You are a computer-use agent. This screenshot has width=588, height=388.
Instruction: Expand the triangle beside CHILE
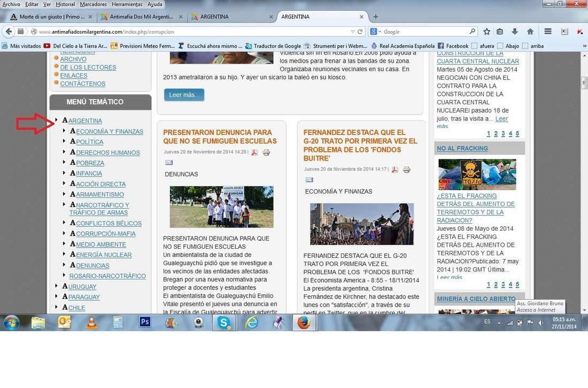coord(56,307)
